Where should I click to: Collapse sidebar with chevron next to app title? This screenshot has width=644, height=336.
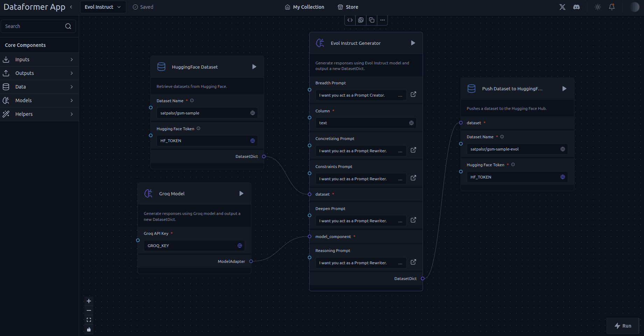pyautogui.click(x=71, y=7)
